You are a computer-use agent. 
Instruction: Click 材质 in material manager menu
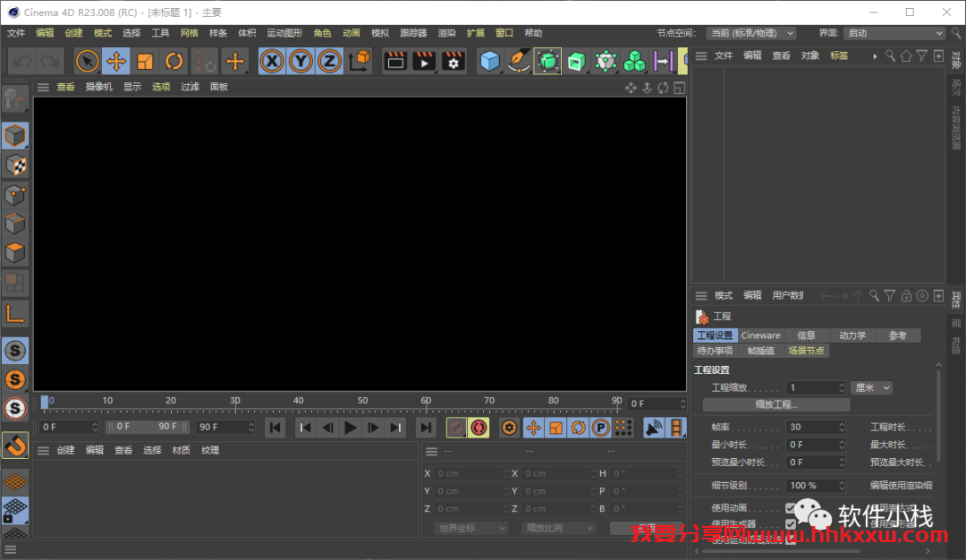point(181,450)
